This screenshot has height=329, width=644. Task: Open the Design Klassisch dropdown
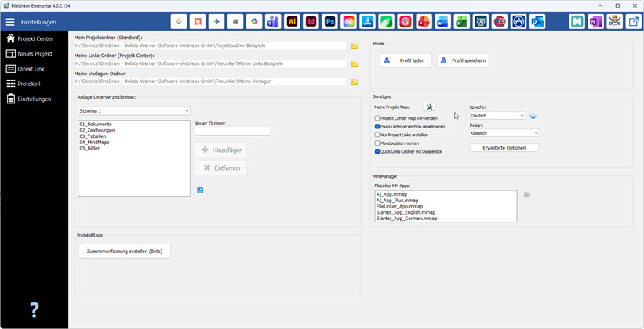pos(505,133)
